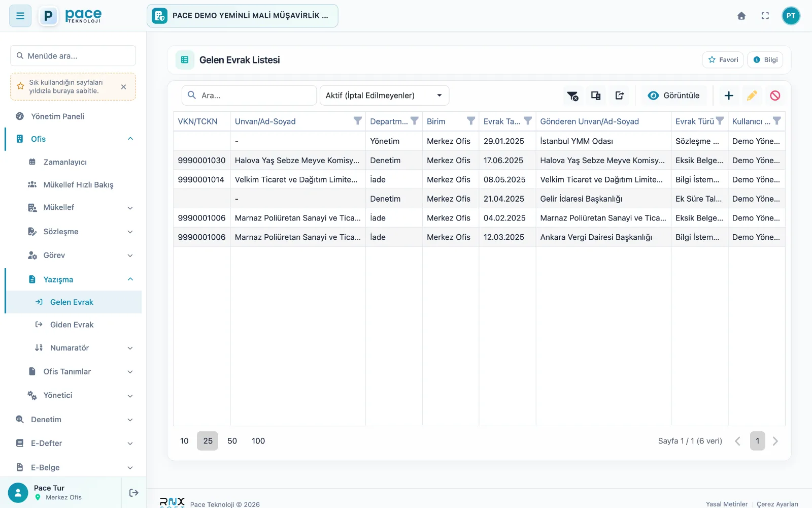Viewport: 812px width, 508px height.
Task: Filter the Birim column
Action: (x=471, y=121)
